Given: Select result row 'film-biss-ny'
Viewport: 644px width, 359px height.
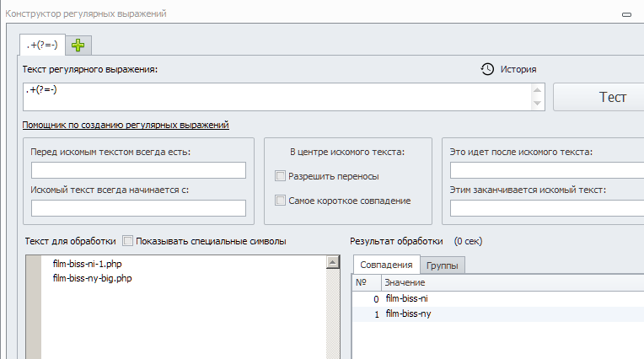Looking at the screenshot, I should point(409,313).
